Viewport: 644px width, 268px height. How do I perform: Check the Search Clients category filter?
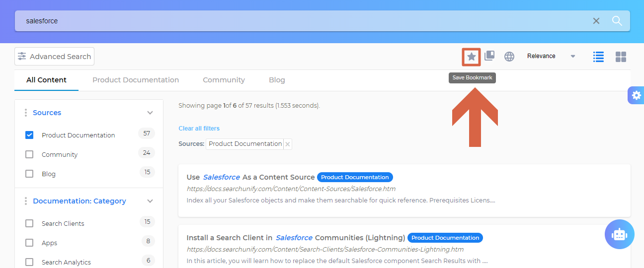[x=29, y=223]
